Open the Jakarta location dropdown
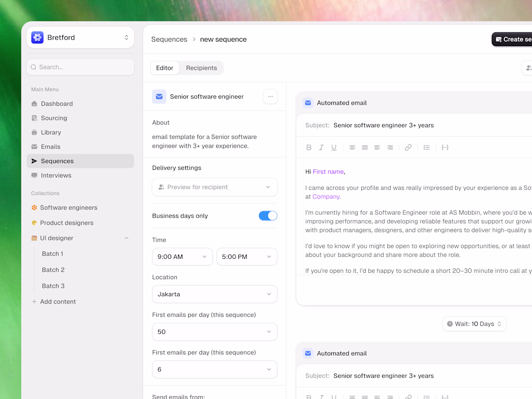Image resolution: width=532 pixels, height=399 pixels. (x=215, y=295)
